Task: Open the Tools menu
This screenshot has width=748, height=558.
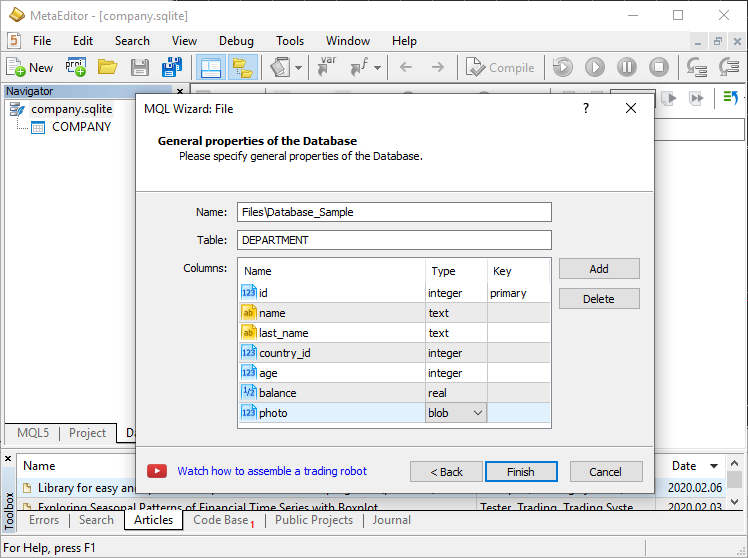Action: pyautogui.click(x=290, y=41)
